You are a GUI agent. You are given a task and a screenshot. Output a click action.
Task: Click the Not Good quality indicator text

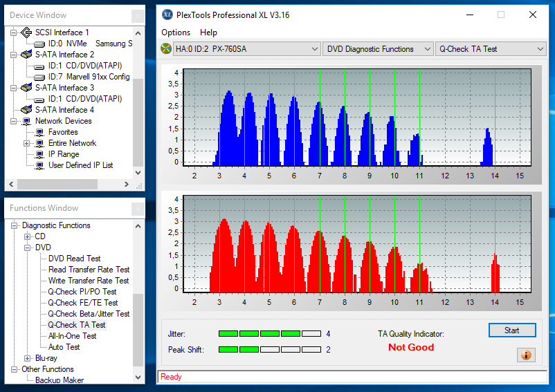coord(411,347)
